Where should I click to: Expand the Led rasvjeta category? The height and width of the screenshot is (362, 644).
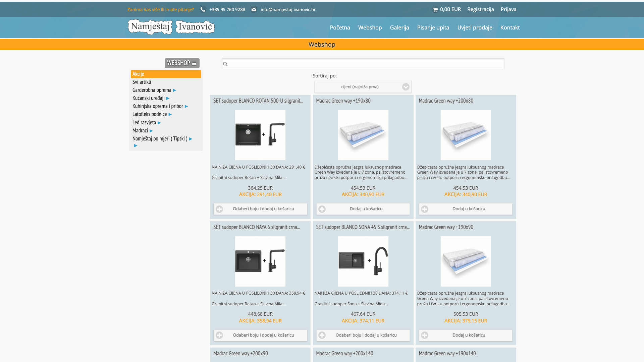pyautogui.click(x=159, y=123)
